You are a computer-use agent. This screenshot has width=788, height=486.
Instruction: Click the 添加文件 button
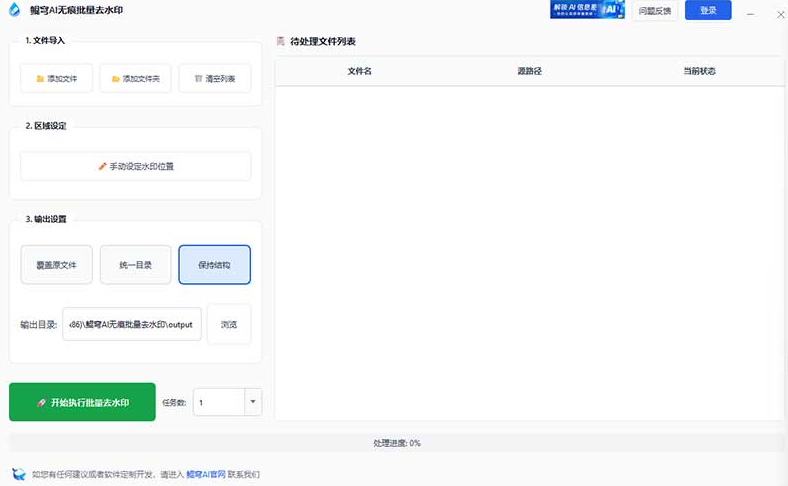[x=56, y=78]
